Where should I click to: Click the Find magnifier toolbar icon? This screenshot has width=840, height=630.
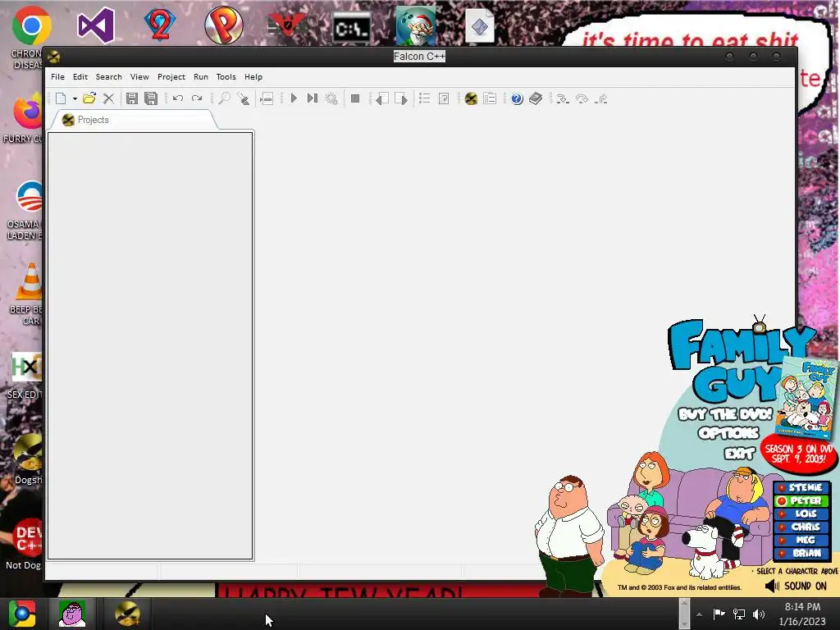pos(224,98)
